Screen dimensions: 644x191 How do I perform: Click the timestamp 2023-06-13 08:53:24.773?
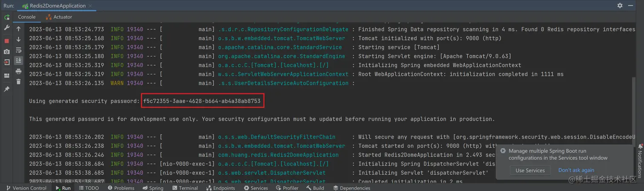tap(66, 29)
